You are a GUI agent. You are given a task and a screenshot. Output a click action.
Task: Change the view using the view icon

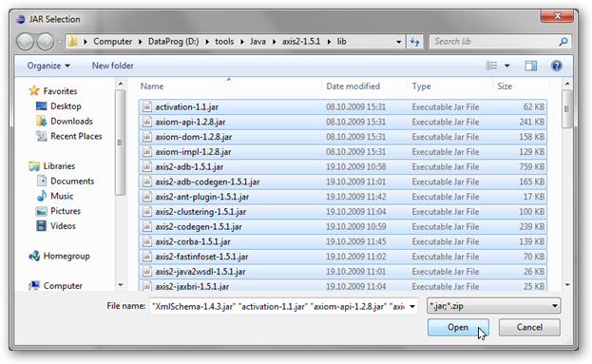pos(491,66)
